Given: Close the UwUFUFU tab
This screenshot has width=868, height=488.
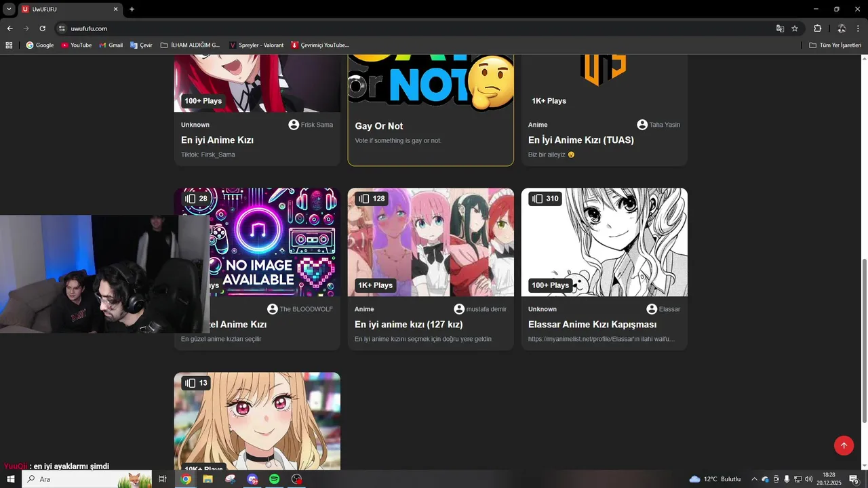Looking at the screenshot, I should 115,9.
